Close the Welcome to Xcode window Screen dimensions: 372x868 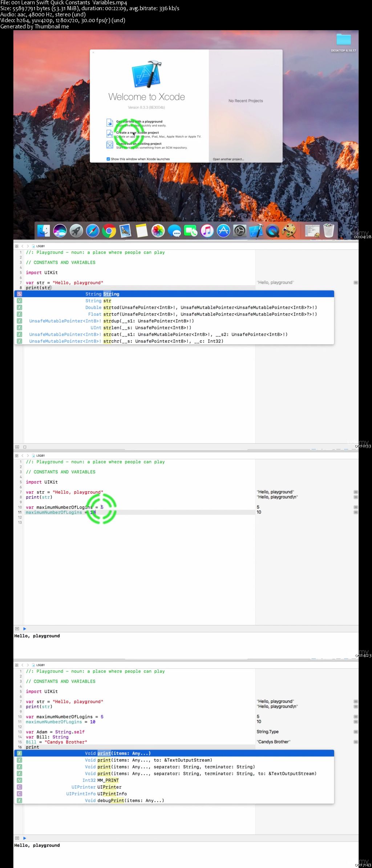pyautogui.click(x=93, y=53)
